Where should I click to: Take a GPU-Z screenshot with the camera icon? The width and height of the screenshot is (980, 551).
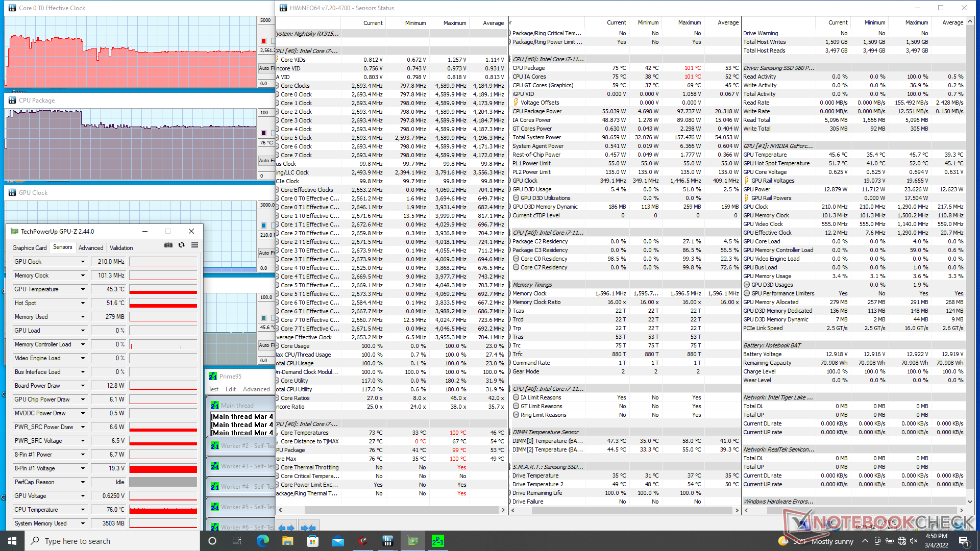coord(168,245)
